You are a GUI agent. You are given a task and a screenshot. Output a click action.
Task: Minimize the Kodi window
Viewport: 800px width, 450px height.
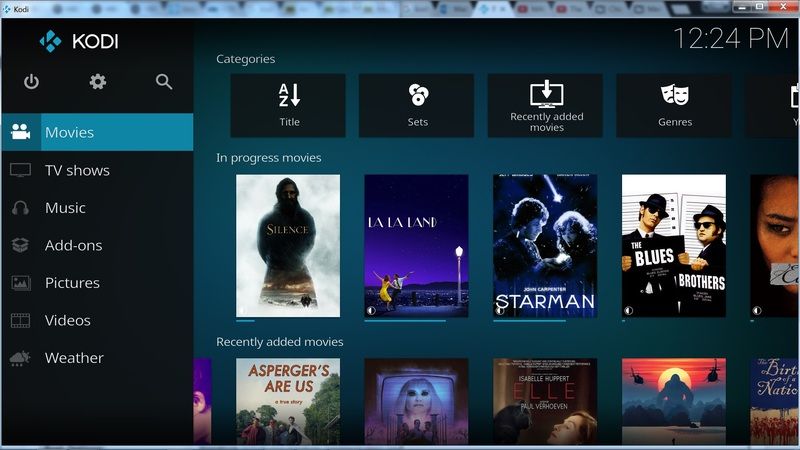click(x=742, y=7)
